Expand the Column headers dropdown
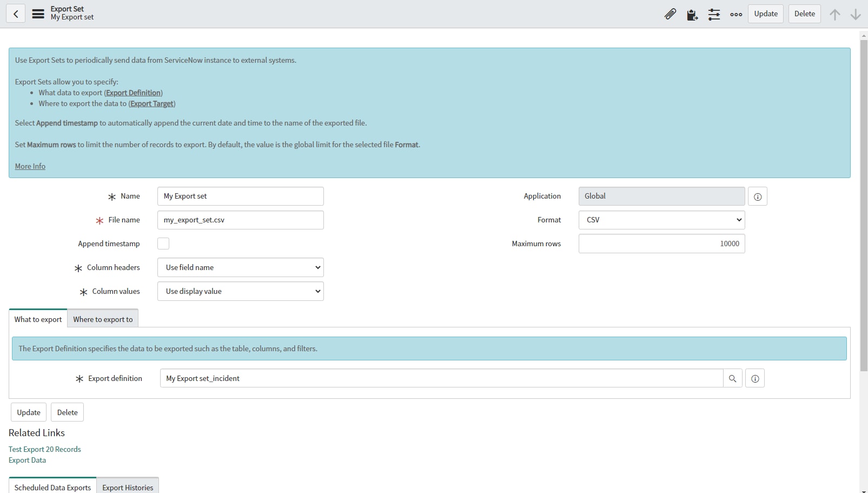The width and height of the screenshot is (868, 493). 241,267
